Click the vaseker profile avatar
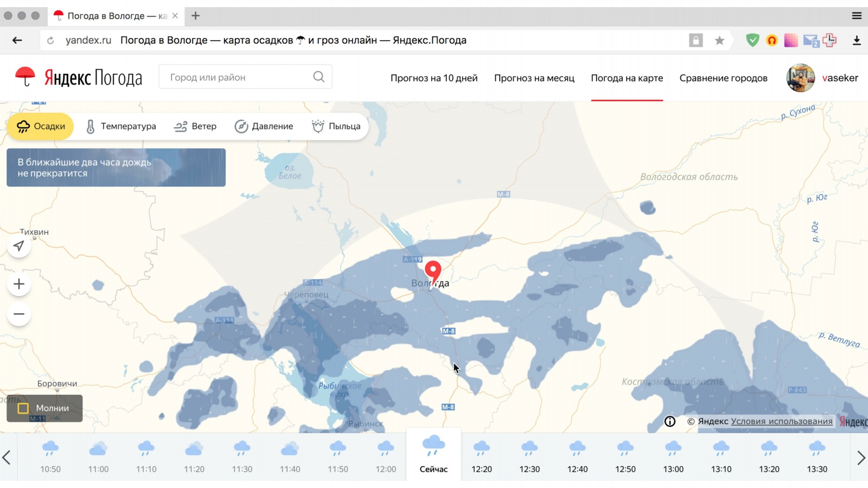868x488 pixels. [x=801, y=78]
